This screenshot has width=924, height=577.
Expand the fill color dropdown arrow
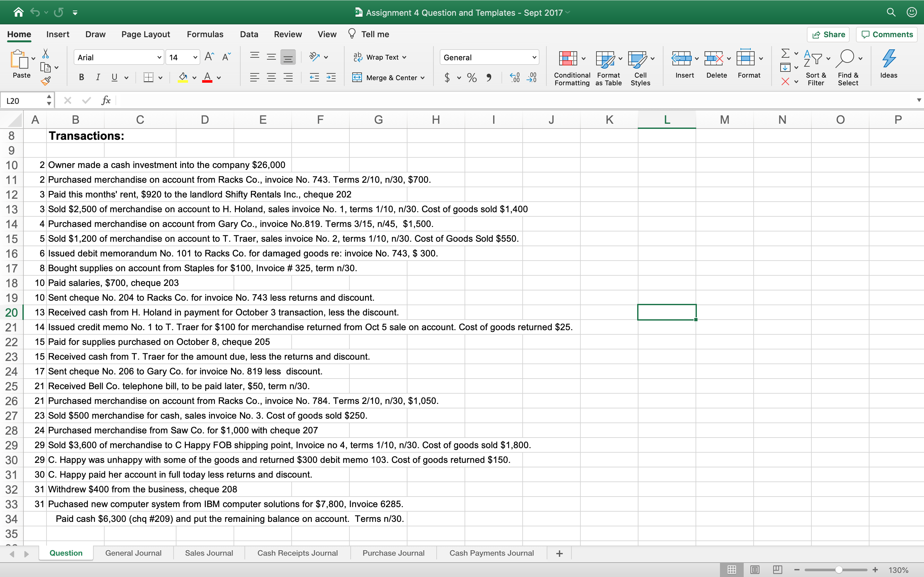194,78
